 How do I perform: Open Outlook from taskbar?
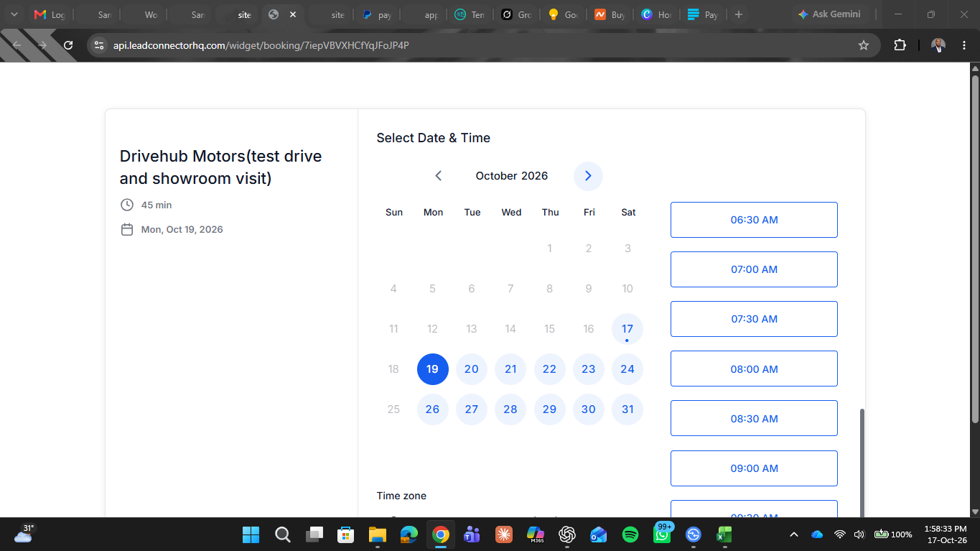point(599,534)
